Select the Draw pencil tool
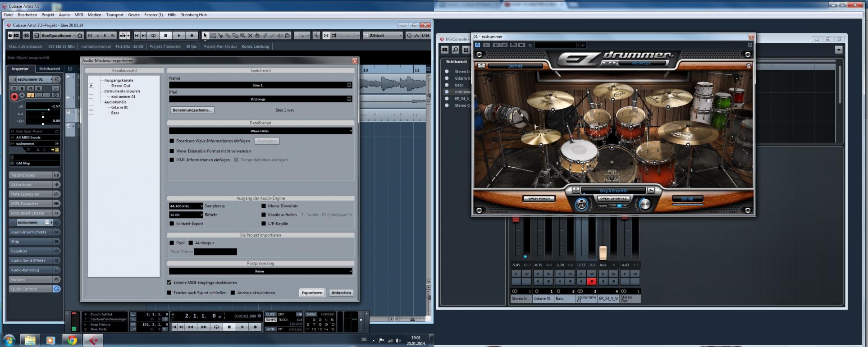The image size is (868, 347). [x=265, y=36]
